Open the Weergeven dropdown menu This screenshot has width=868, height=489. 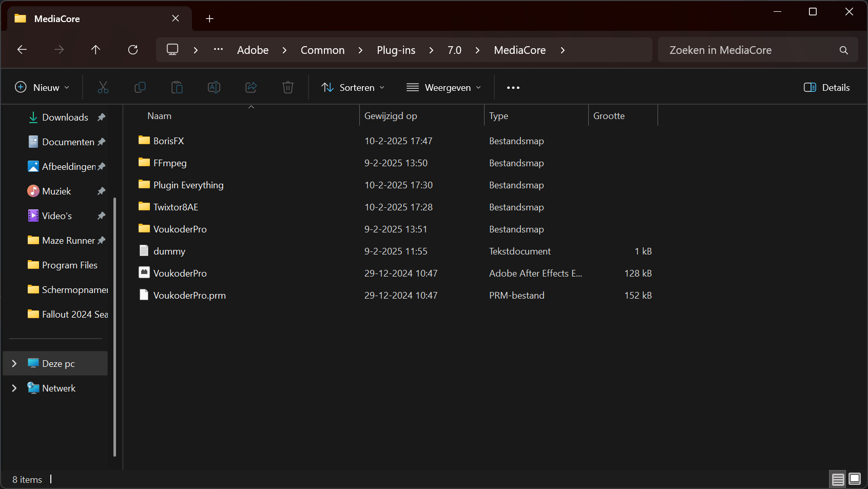(443, 88)
